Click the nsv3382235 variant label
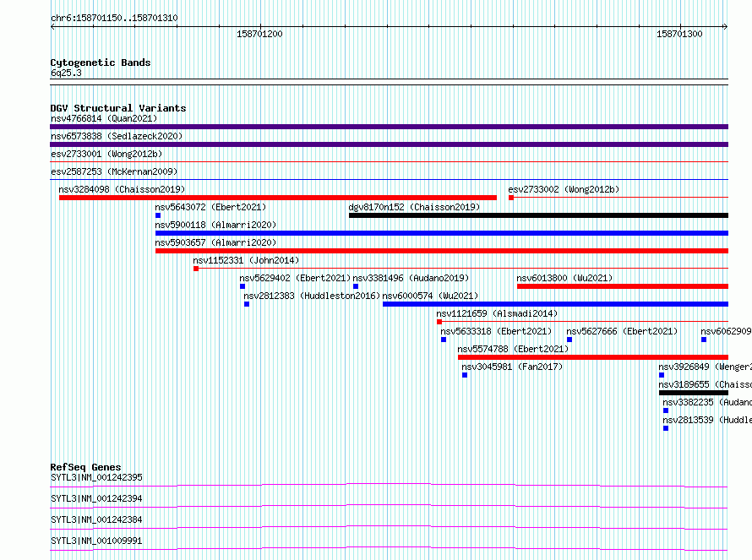752x560 pixels. (x=707, y=402)
